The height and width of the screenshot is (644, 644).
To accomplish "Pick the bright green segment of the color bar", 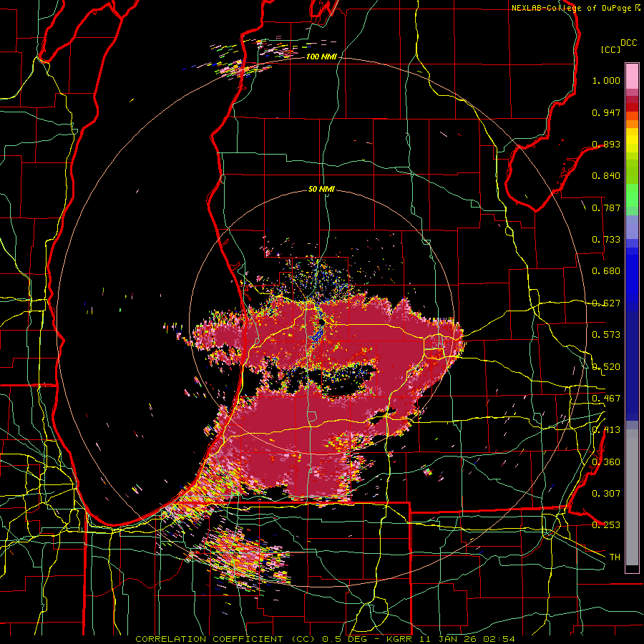I will pyautogui.click(x=632, y=195).
